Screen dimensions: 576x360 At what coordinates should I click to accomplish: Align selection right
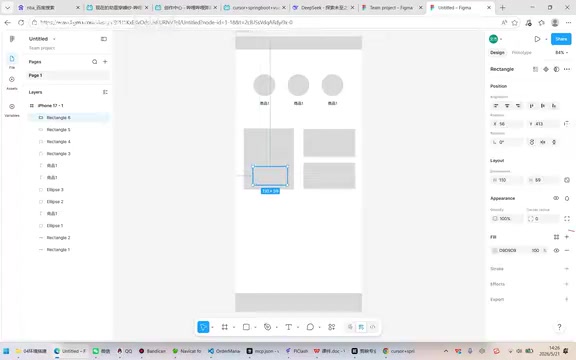[518, 106]
